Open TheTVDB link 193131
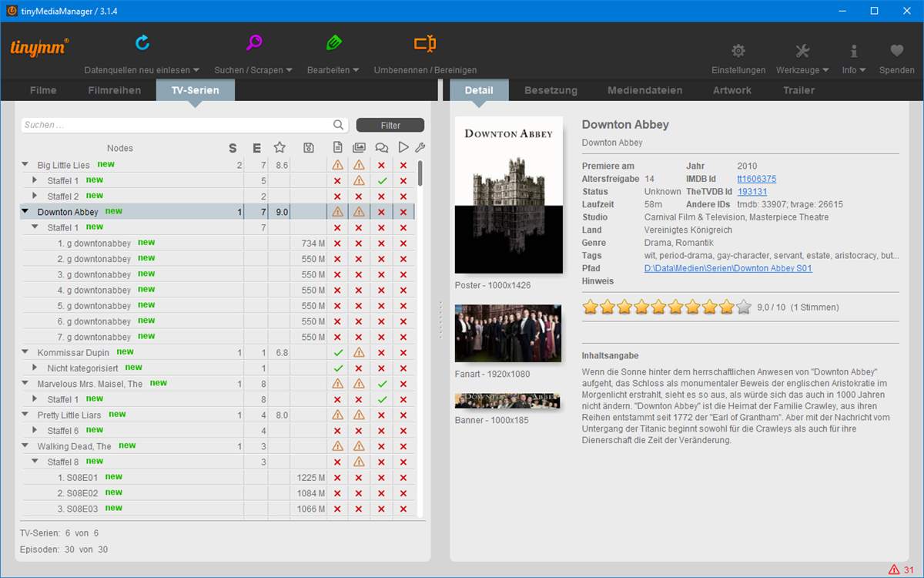The height and width of the screenshot is (578, 924). click(x=752, y=192)
